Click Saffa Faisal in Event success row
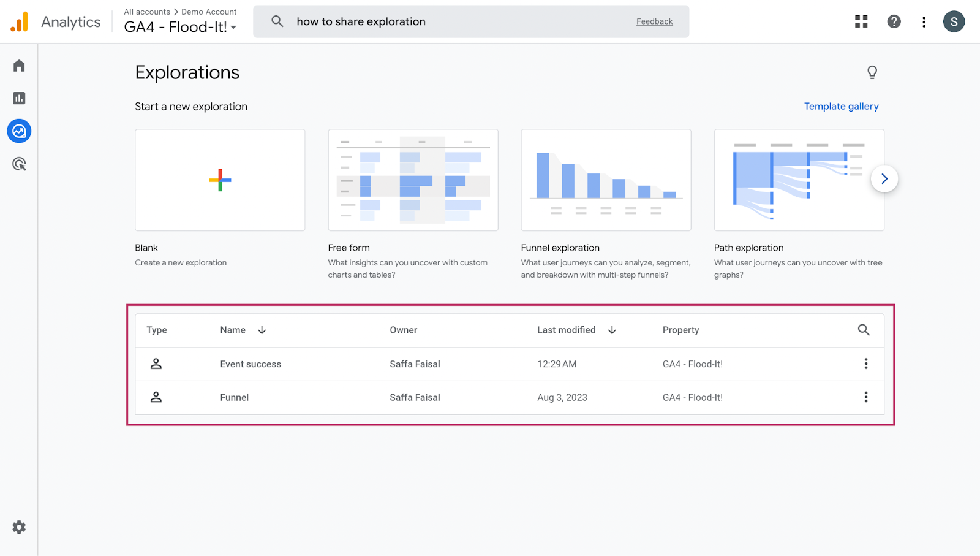980x556 pixels. click(x=415, y=364)
